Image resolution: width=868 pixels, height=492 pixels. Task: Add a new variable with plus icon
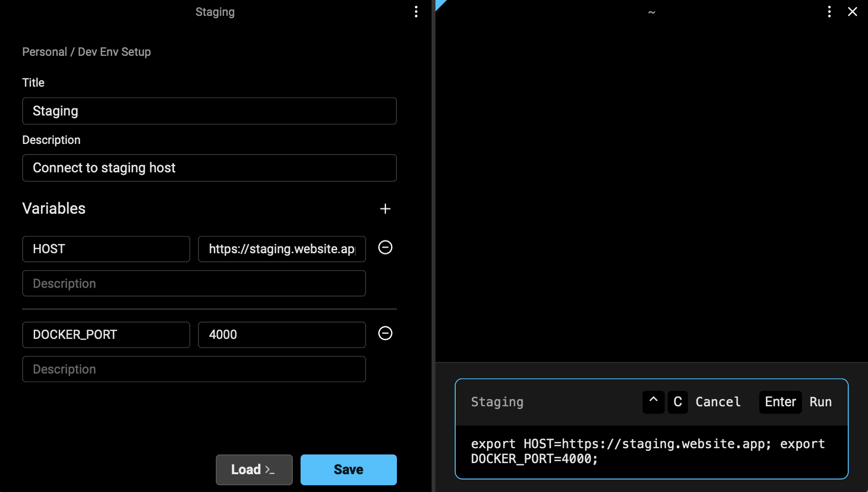[x=385, y=209]
